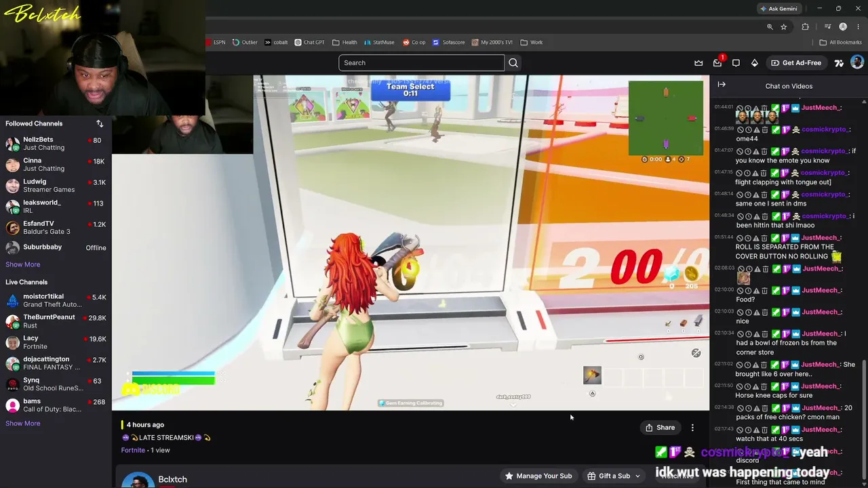Screen dimensions: 868x488
Task: Open the ESPN bookmark
Action: pos(216,42)
